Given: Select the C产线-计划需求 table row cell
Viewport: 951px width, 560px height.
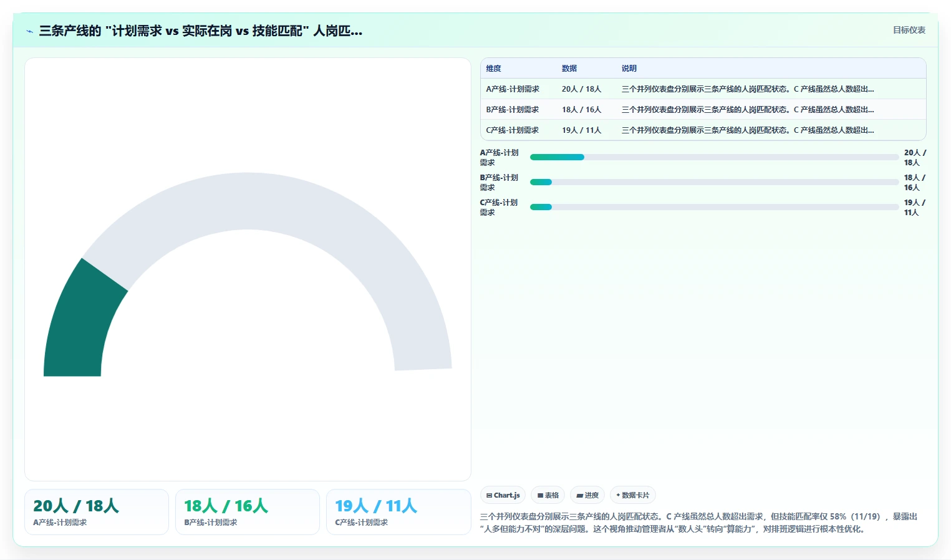Looking at the screenshot, I should pyautogui.click(x=513, y=130).
